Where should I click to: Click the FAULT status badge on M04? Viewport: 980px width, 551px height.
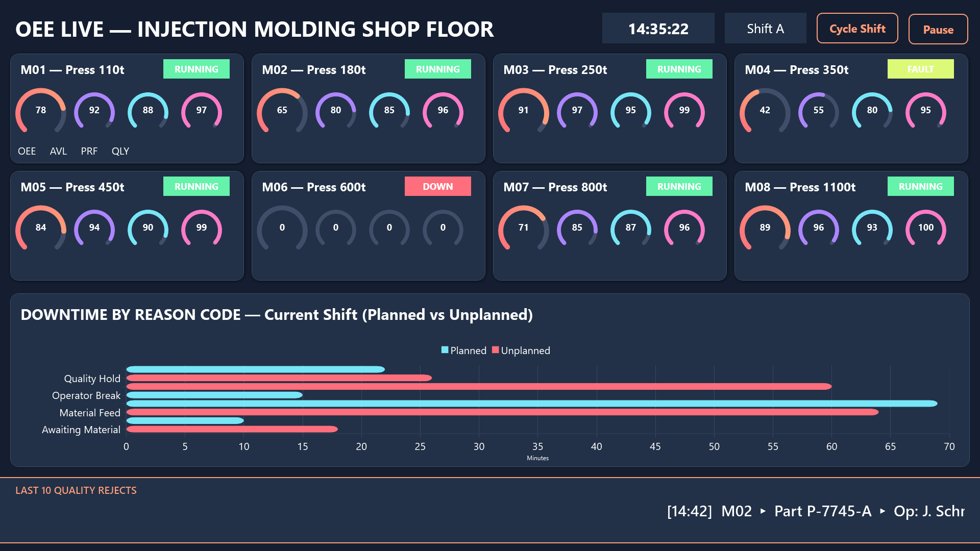pos(920,69)
